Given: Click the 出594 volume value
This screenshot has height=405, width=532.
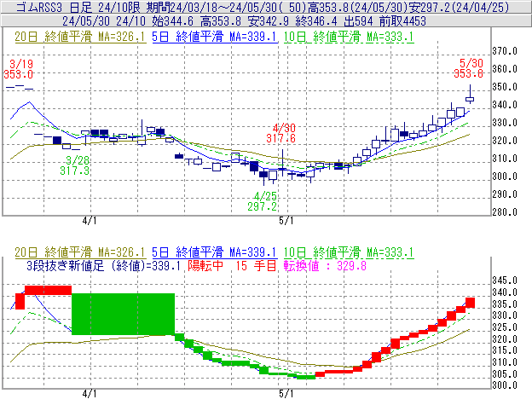Looking at the screenshot, I should 358,21.
